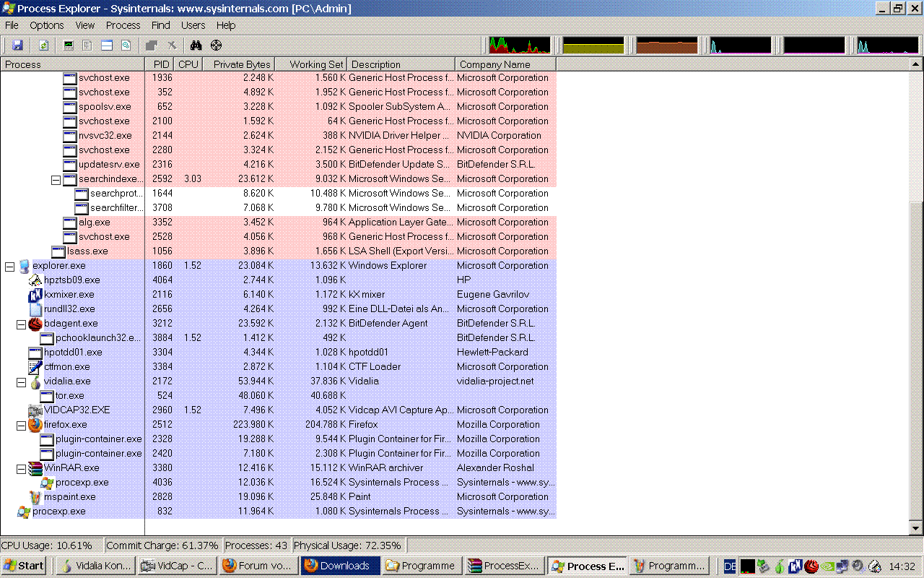
Task: Open the Options menu
Action: tap(47, 25)
